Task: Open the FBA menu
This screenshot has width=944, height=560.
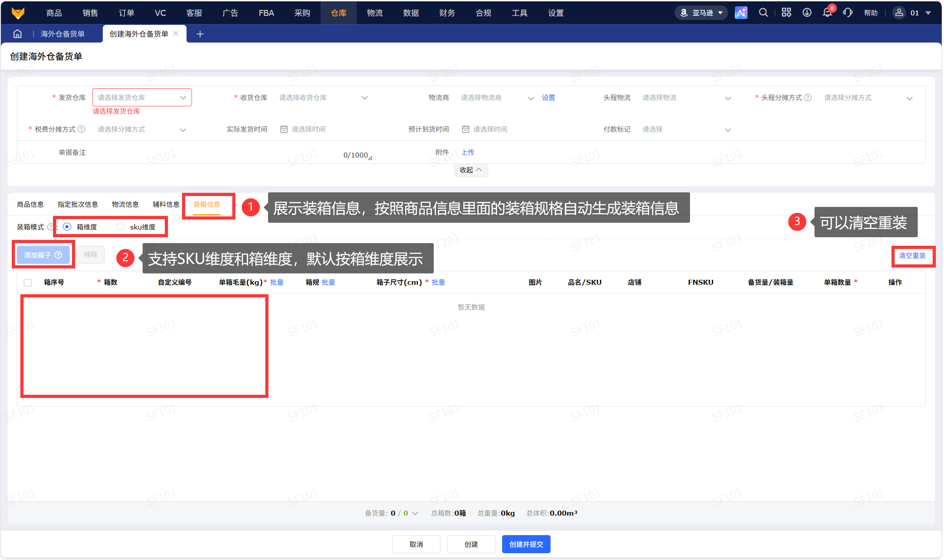Action: click(266, 13)
